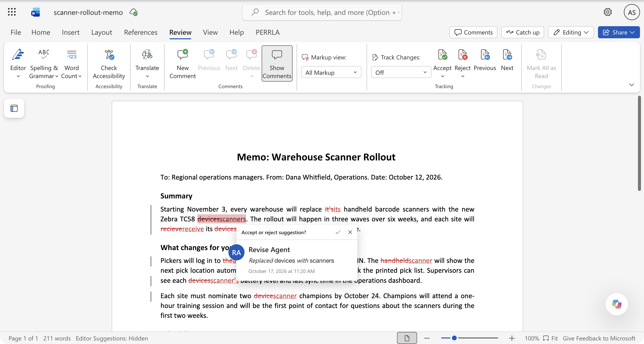Go to Previous tracked change
The width and height of the screenshot is (644, 344).
tap(485, 60)
